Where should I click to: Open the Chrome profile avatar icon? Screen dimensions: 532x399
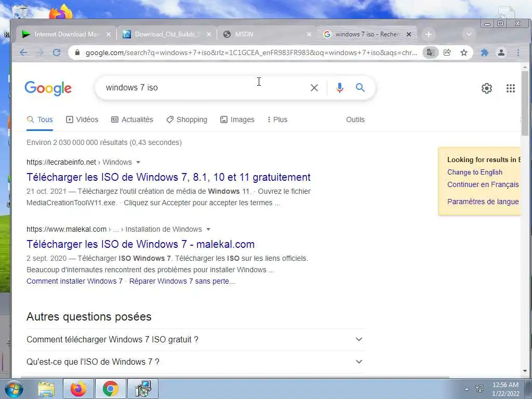coord(501,52)
